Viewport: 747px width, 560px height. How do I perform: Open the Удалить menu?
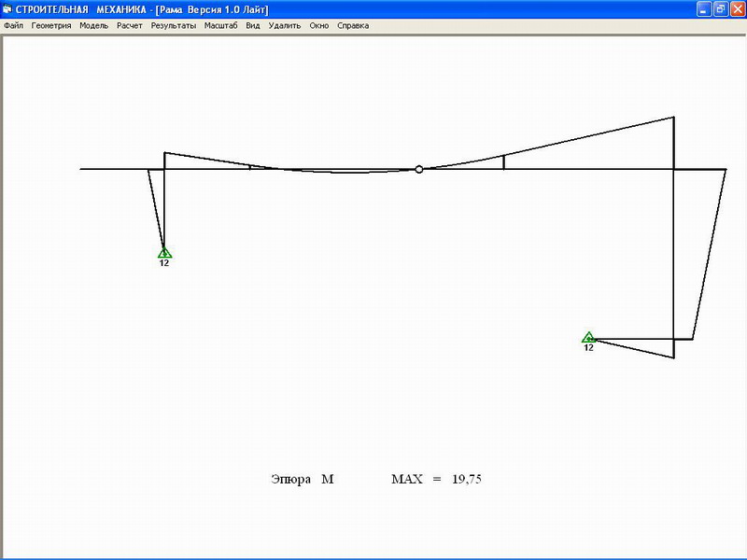pyautogui.click(x=285, y=26)
